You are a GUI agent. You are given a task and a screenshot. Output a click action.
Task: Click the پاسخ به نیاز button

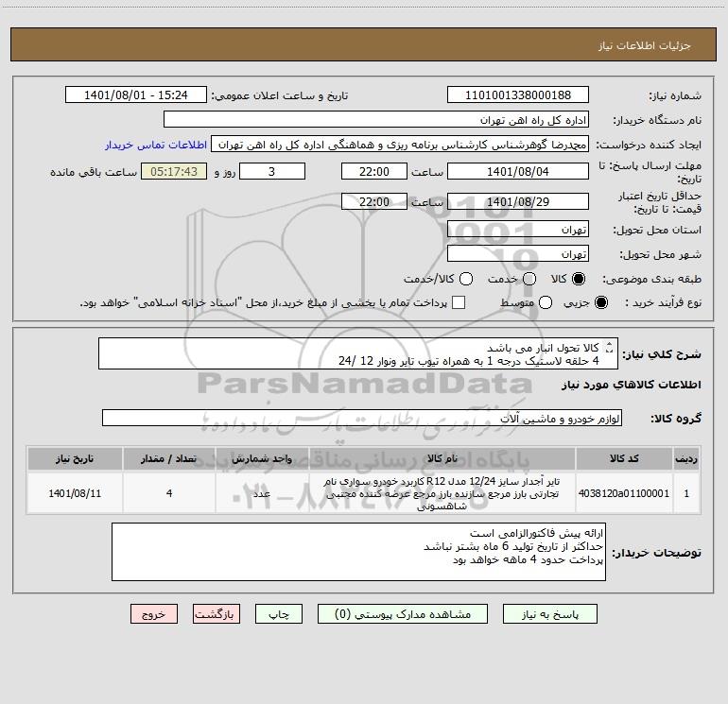549,614
